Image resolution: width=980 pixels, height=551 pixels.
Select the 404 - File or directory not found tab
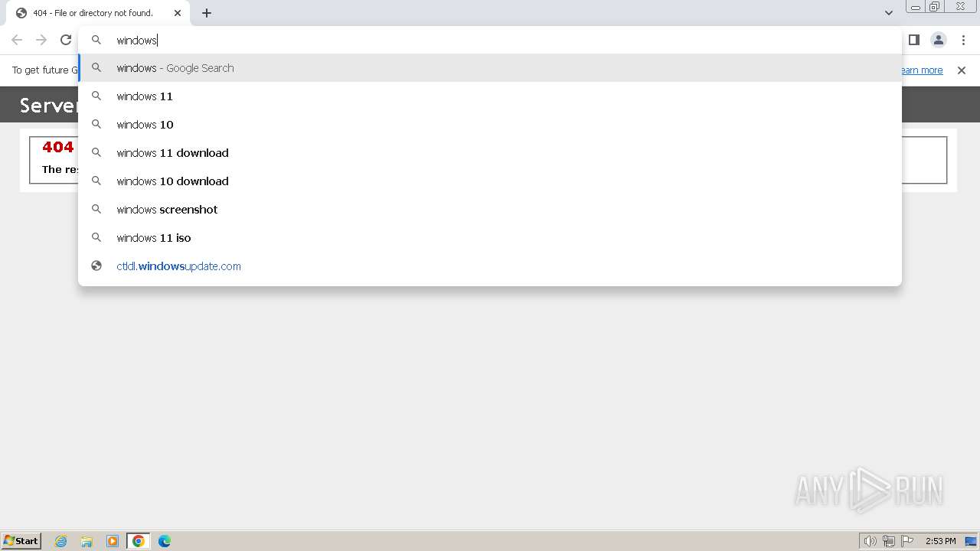coord(97,13)
